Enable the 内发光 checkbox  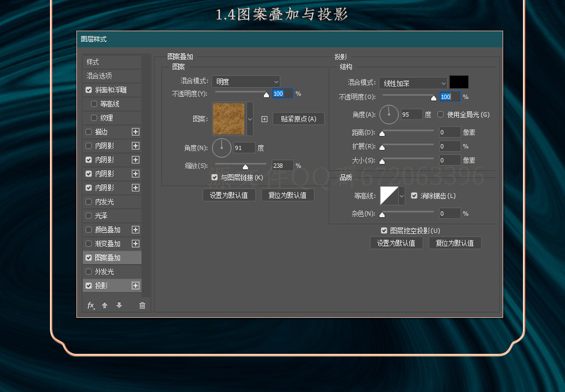coord(89,202)
